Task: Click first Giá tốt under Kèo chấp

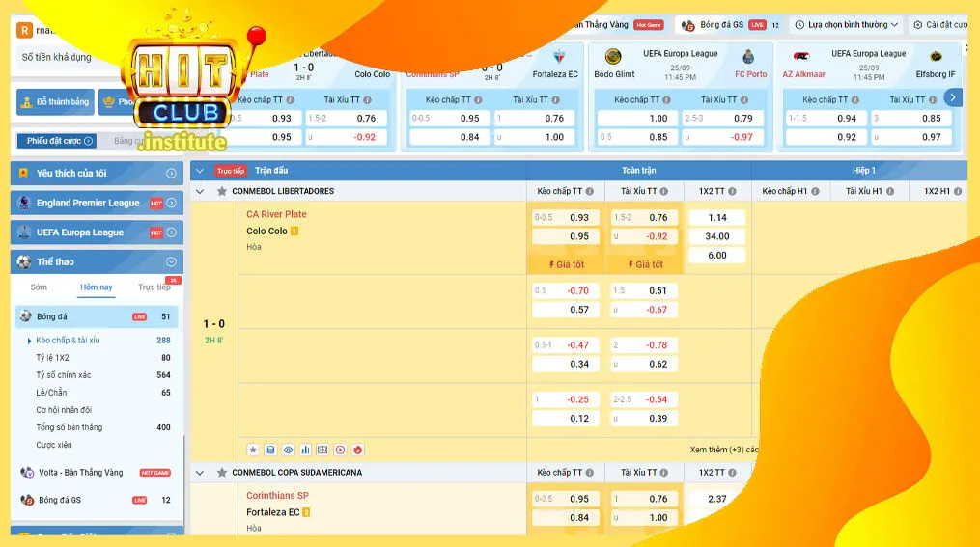Action: (566, 264)
